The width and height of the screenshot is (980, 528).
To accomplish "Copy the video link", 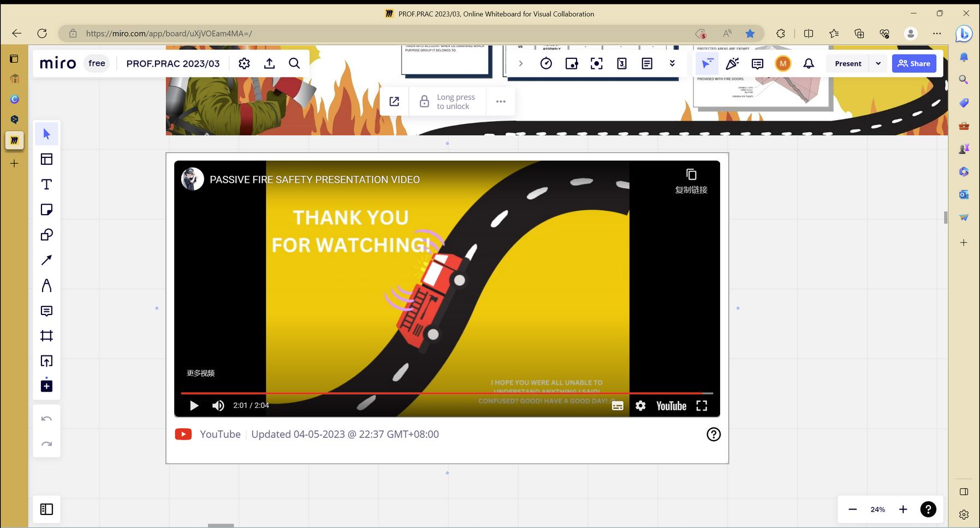I will pos(691,181).
